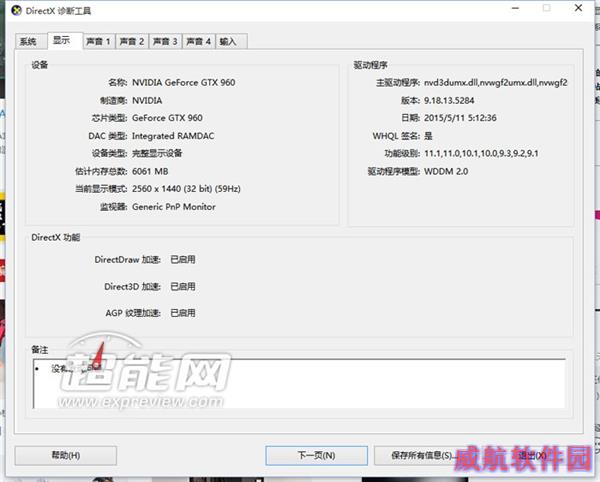This screenshot has height=482, width=600.
Task: Click chip type GeForce GTX 960
Action: 167,118
